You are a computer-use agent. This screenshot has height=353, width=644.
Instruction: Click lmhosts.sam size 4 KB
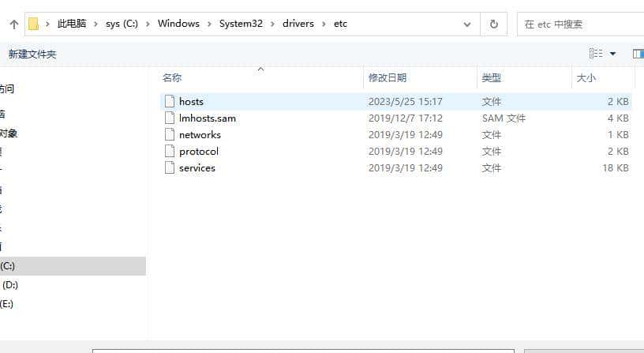point(618,118)
